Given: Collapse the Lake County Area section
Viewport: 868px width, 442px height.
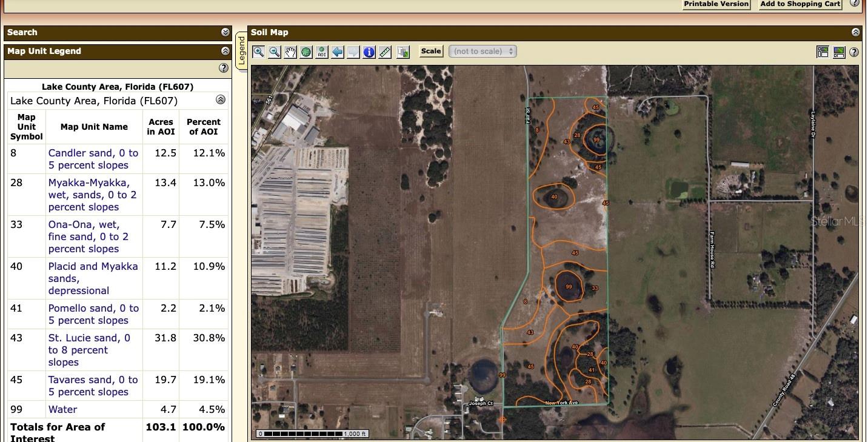Looking at the screenshot, I should click(x=221, y=100).
